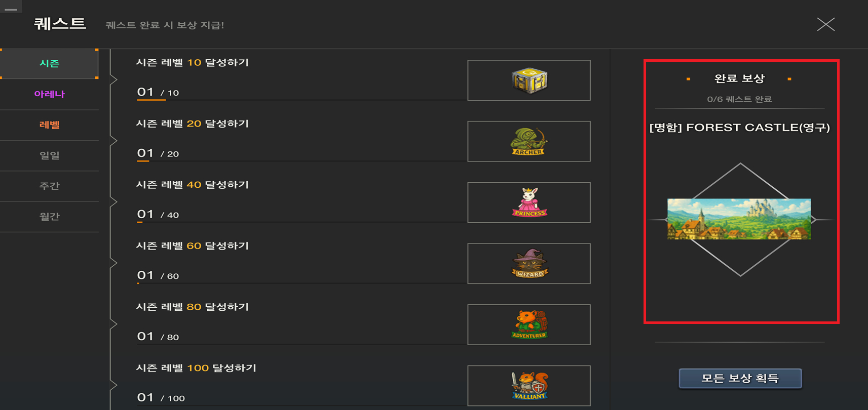Switch to the 레벨 quest tab
The height and width of the screenshot is (410, 868).
[x=49, y=125]
